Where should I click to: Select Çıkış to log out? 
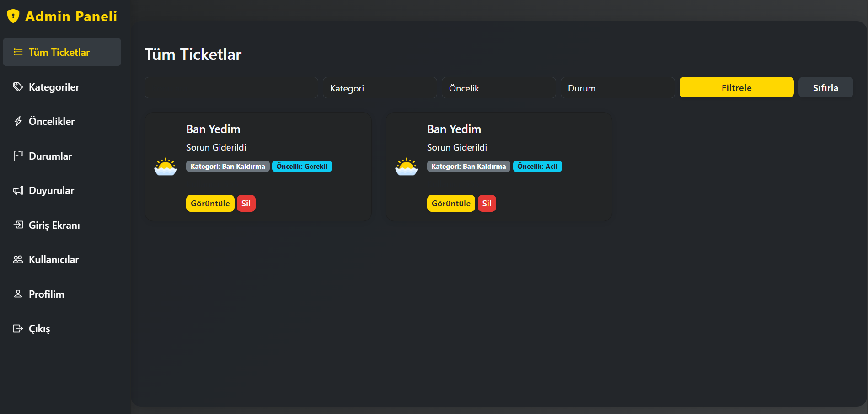click(62, 328)
